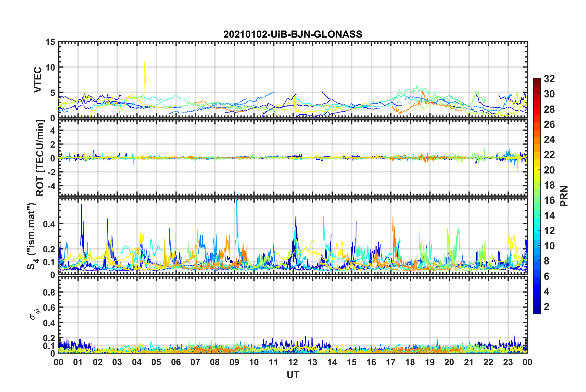The image size is (586, 392).
Task: Click hour tick 09 on the UT axis
Action: pos(234,362)
